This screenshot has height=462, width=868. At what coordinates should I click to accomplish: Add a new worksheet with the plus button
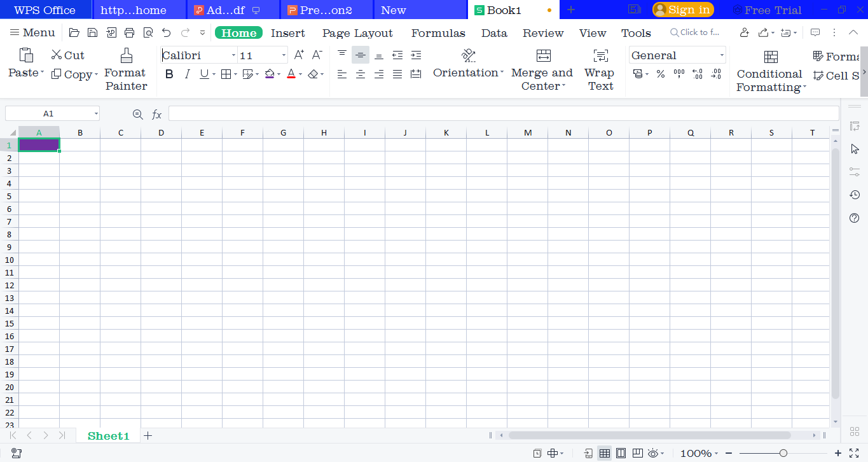click(148, 435)
